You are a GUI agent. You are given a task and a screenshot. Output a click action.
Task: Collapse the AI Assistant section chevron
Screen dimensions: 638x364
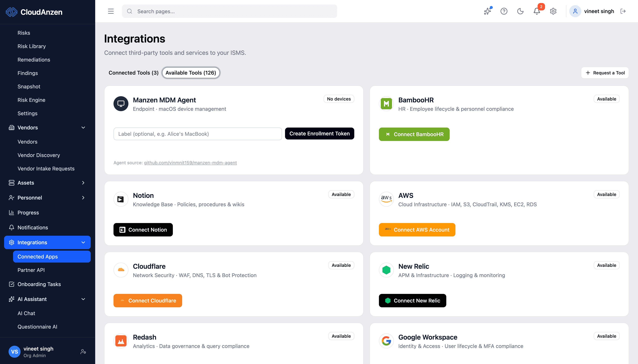click(83, 299)
